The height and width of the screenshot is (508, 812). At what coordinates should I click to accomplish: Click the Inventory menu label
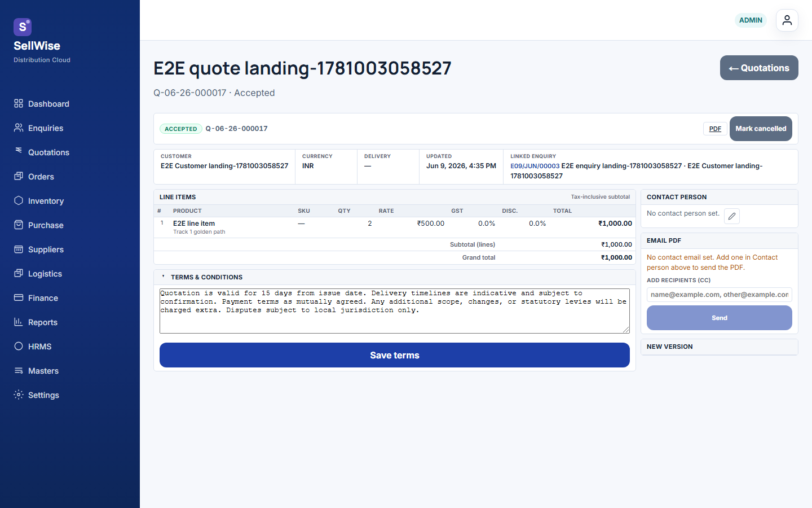(46, 201)
